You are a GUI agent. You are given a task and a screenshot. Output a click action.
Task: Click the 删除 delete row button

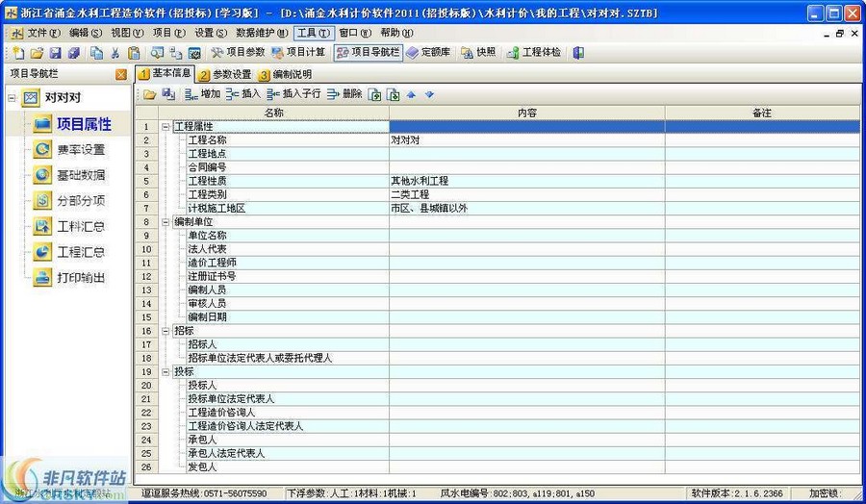(x=344, y=94)
